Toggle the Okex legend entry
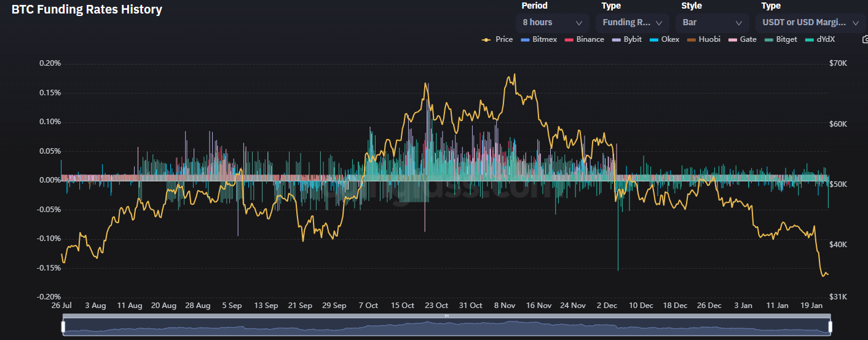The image size is (868, 340). tap(664, 39)
